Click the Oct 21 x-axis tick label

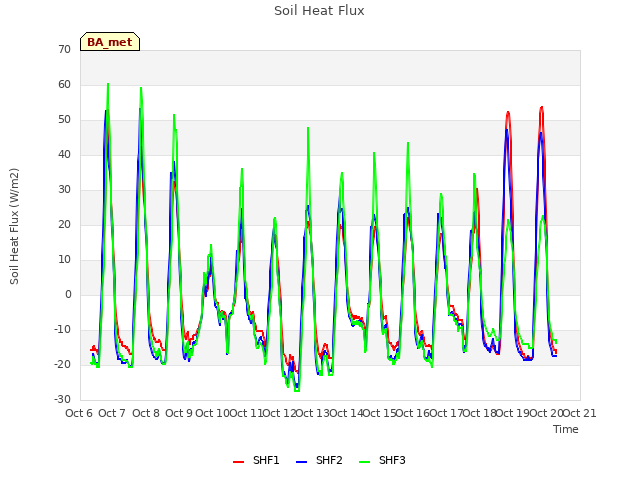point(580,413)
